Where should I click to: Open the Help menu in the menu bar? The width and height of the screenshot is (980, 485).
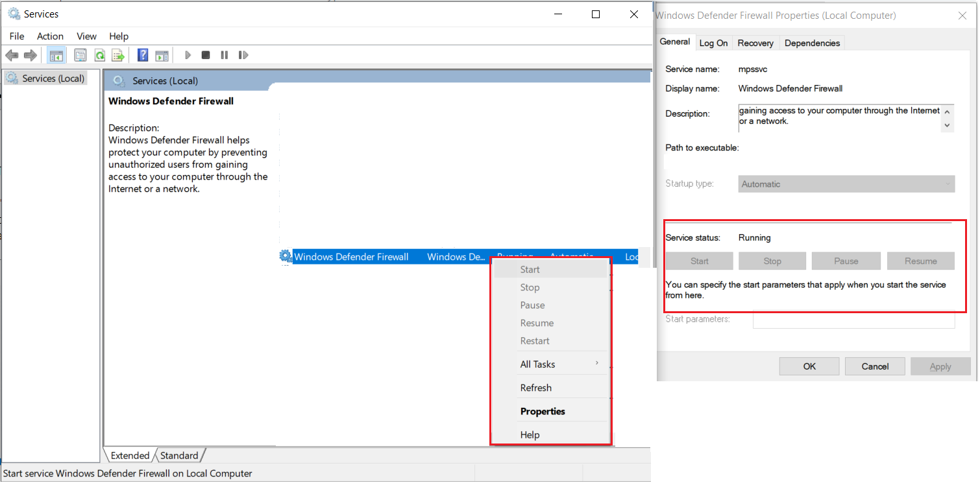coord(119,36)
